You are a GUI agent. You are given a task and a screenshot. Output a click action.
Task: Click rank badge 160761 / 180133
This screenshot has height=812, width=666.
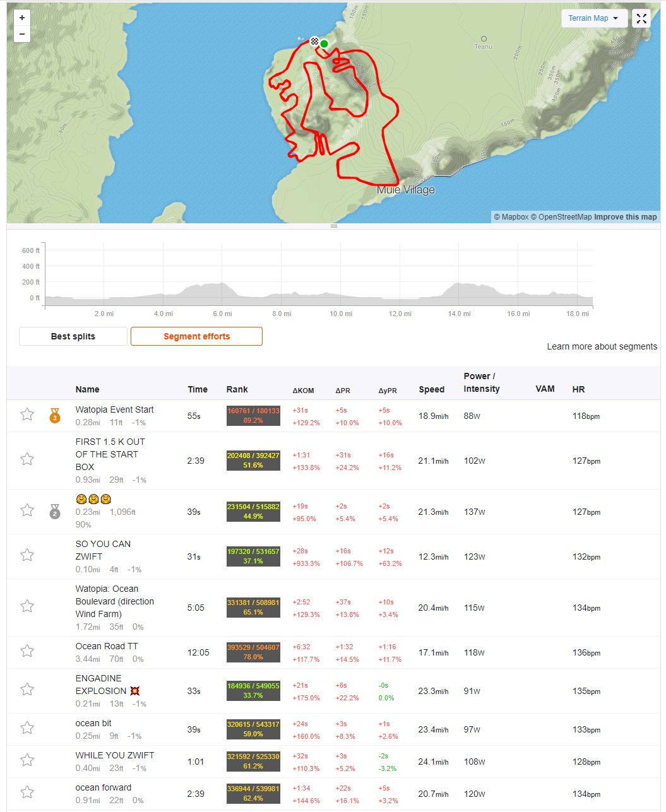[253, 416]
